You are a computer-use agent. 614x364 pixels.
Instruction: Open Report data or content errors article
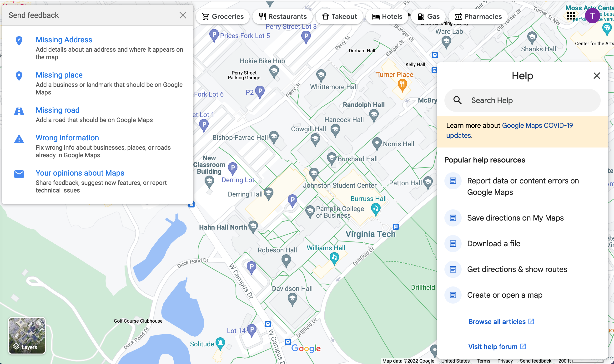tap(522, 187)
